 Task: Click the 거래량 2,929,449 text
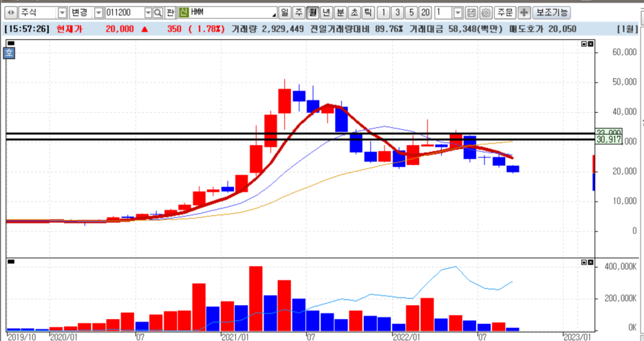pos(268,29)
